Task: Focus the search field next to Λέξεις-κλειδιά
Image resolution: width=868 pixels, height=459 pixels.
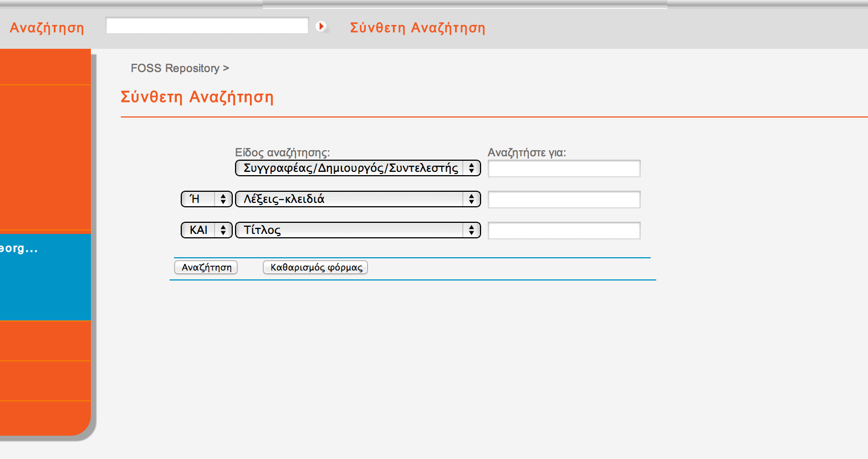Action: pyautogui.click(x=564, y=200)
